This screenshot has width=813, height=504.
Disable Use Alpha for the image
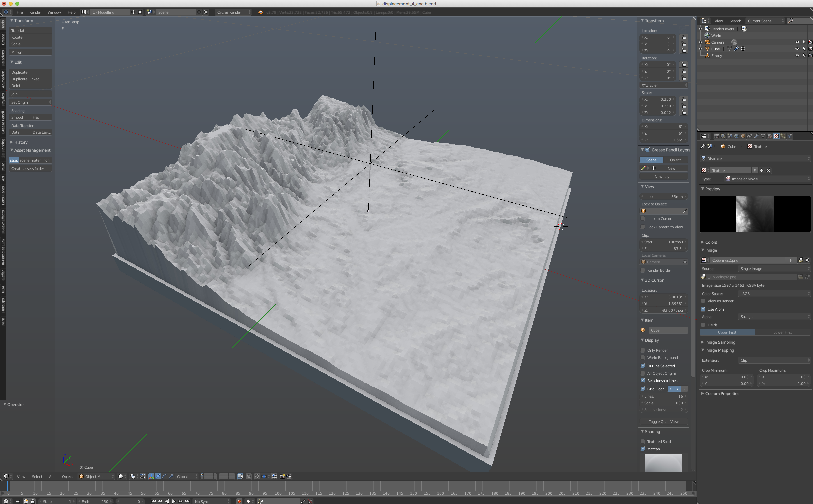tap(703, 309)
